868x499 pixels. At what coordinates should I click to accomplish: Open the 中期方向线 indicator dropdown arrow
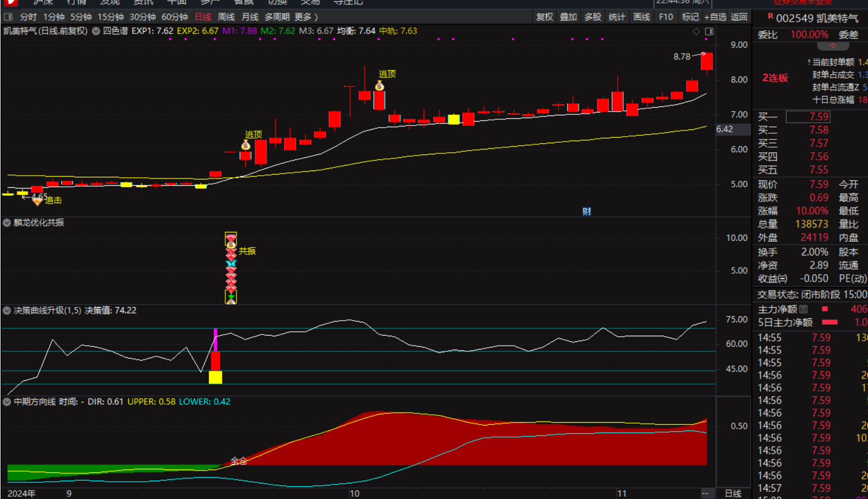pos(7,402)
